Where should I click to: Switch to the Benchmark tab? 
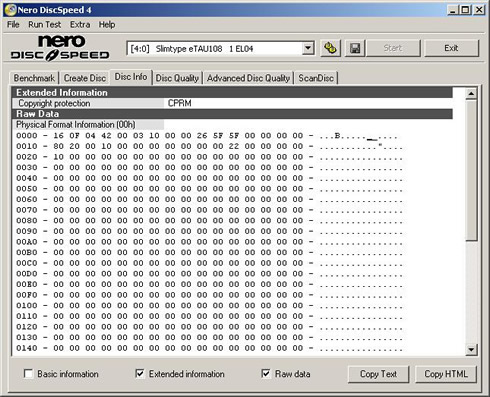tap(34, 78)
